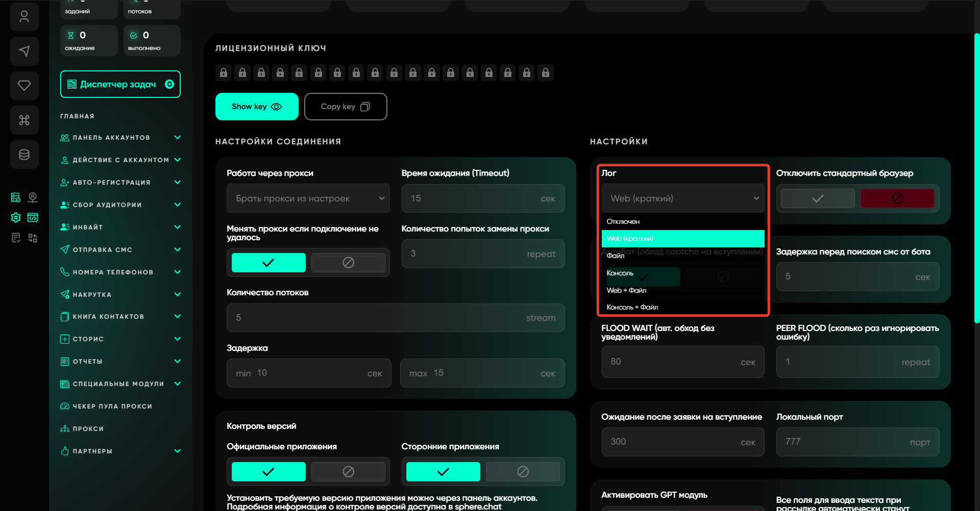The image size is (980, 511).
Task: Enable disabling of the standard browser
Action: click(x=818, y=198)
